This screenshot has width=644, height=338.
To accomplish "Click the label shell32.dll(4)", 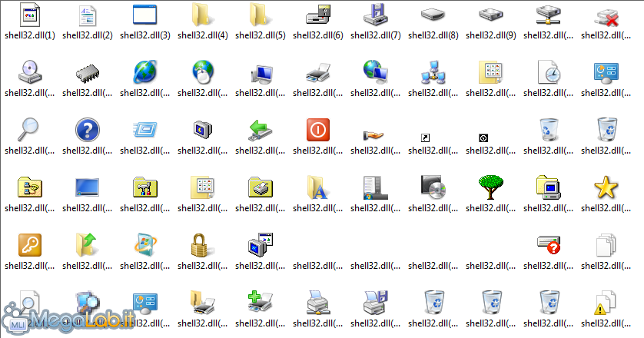I will pyautogui.click(x=202, y=35).
